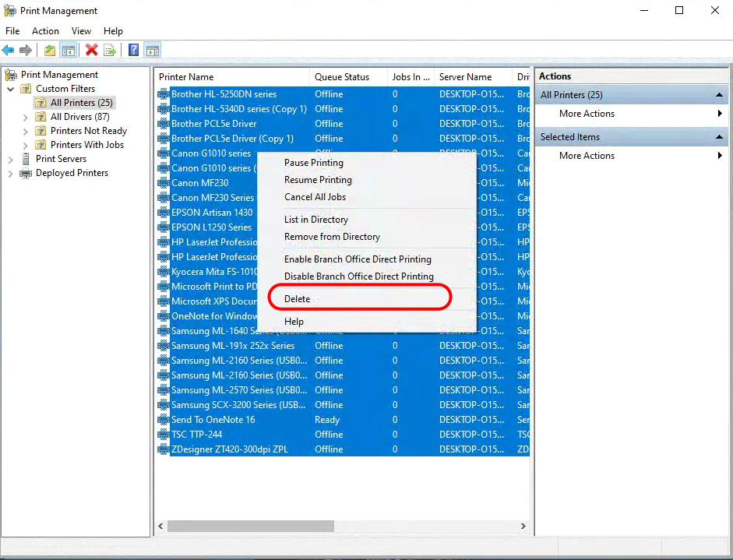Select the Send To OneNote 16 printer row

tap(343, 420)
